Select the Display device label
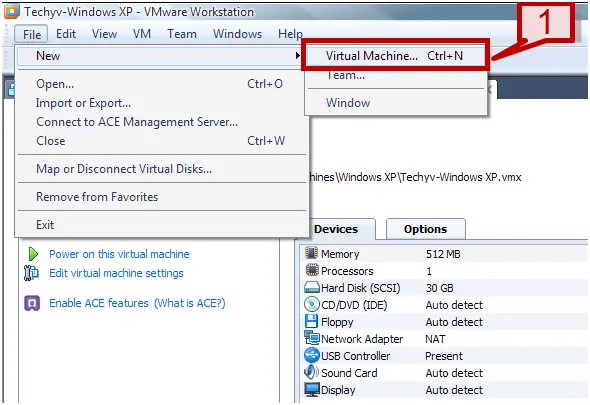590x405 pixels. point(338,390)
